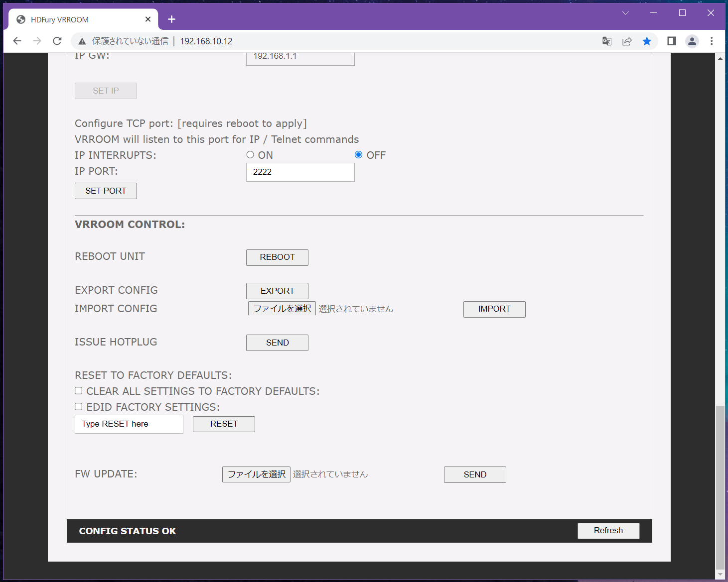The width and height of the screenshot is (728, 582).
Task: Click the address bar URL 192.168.10.12
Action: click(x=206, y=41)
